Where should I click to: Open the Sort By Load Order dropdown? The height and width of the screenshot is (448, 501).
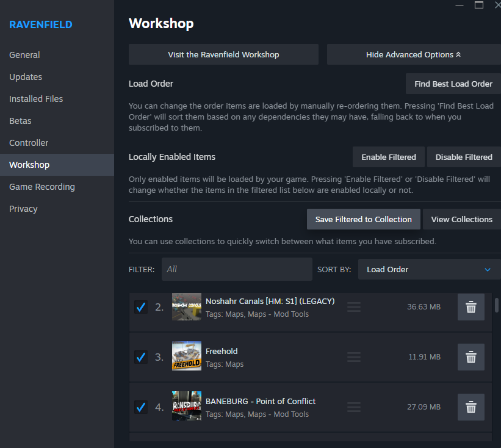(x=429, y=269)
